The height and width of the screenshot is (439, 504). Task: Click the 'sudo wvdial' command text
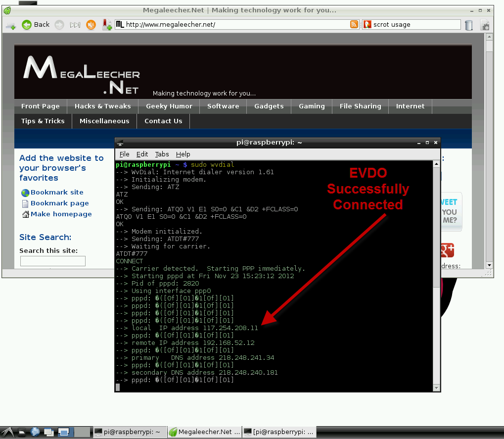(213, 165)
